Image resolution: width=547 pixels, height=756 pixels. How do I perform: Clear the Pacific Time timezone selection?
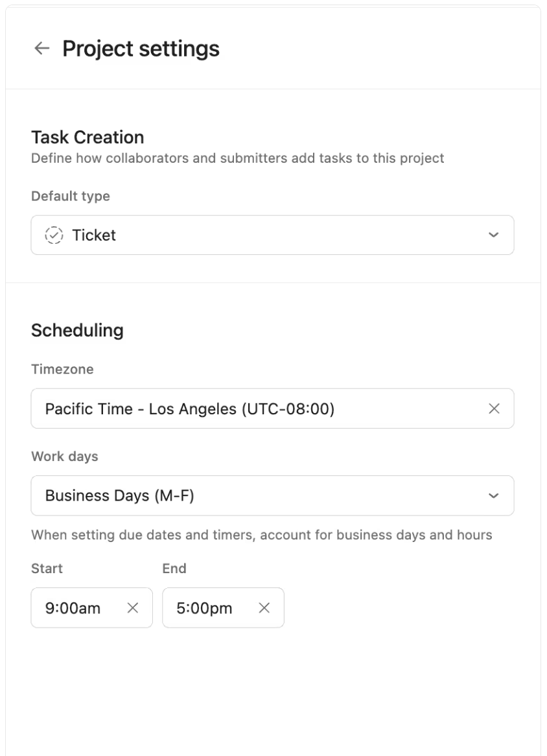(494, 408)
